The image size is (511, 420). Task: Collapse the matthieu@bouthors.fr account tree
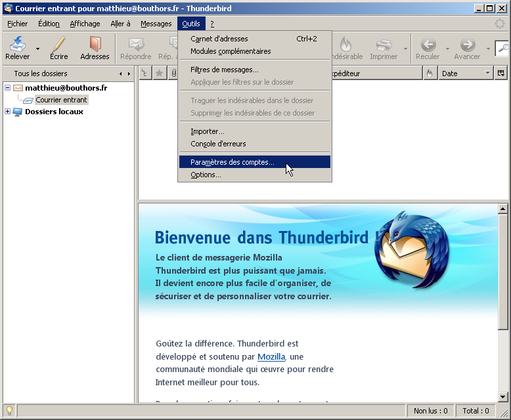(x=8, y=88)
